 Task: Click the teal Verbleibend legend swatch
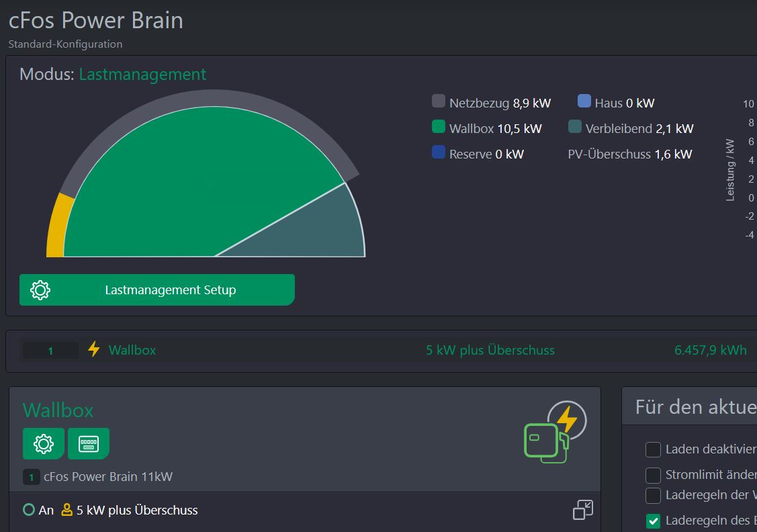coord(575,126)
